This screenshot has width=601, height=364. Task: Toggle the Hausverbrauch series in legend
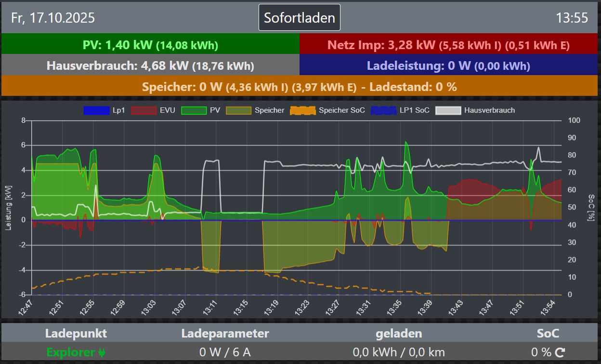tap(475, 110)
